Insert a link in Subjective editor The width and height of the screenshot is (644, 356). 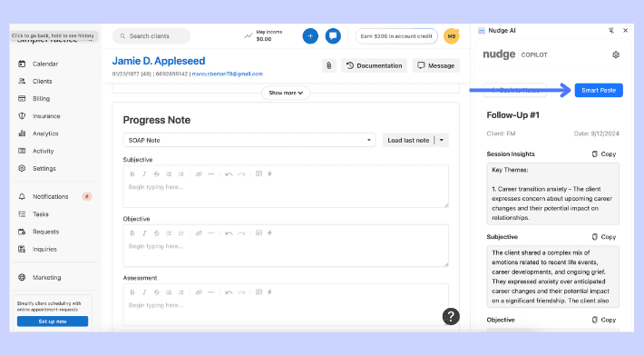point(199,173)
